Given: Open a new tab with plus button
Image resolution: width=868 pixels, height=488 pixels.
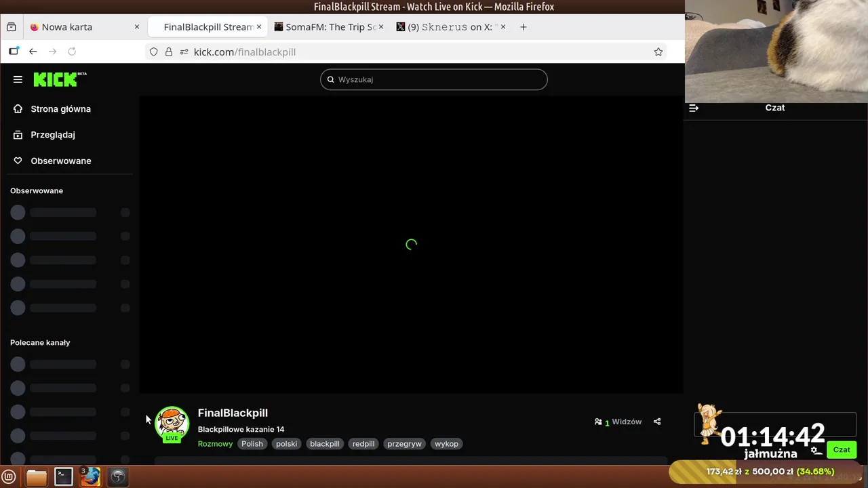Looking at the screenshot, I should 523,27.
